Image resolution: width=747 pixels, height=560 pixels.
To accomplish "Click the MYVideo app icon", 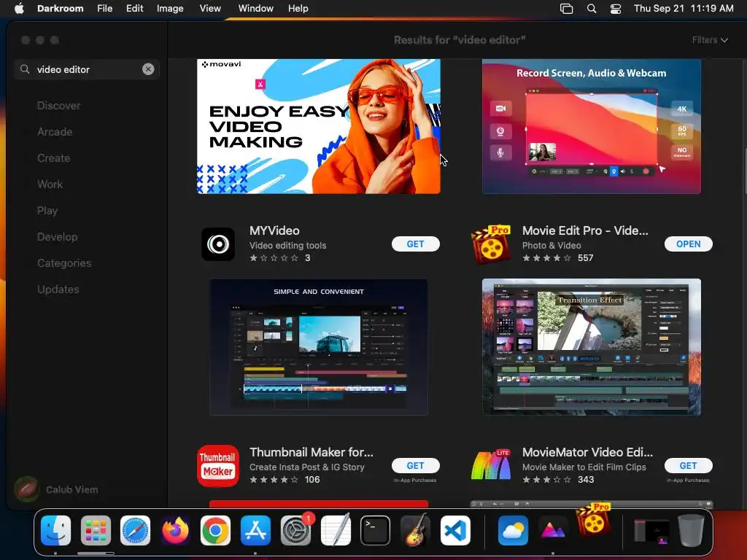I will 218,244.
